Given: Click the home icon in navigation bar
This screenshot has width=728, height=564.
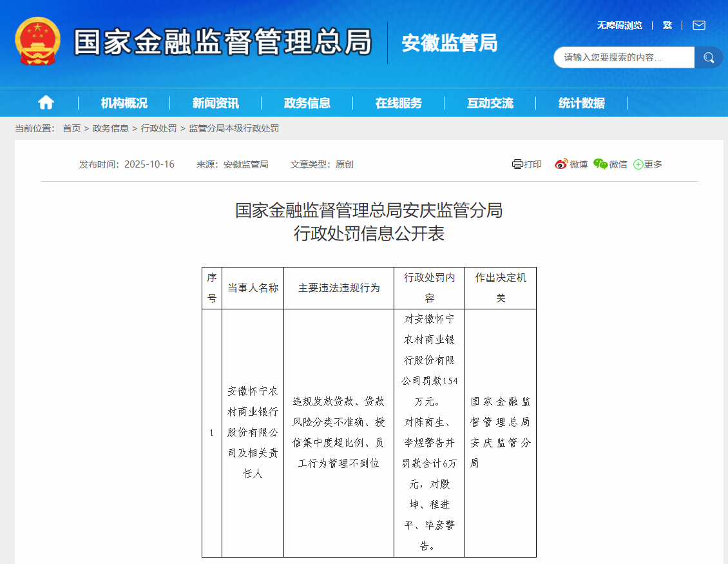Looking at the screenshot, I should [x=46, y=102].
